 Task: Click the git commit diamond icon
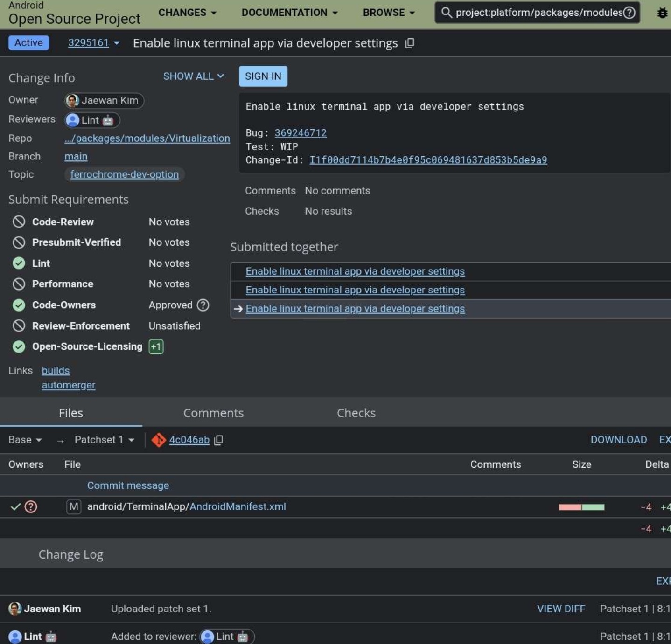coord(159,440)
